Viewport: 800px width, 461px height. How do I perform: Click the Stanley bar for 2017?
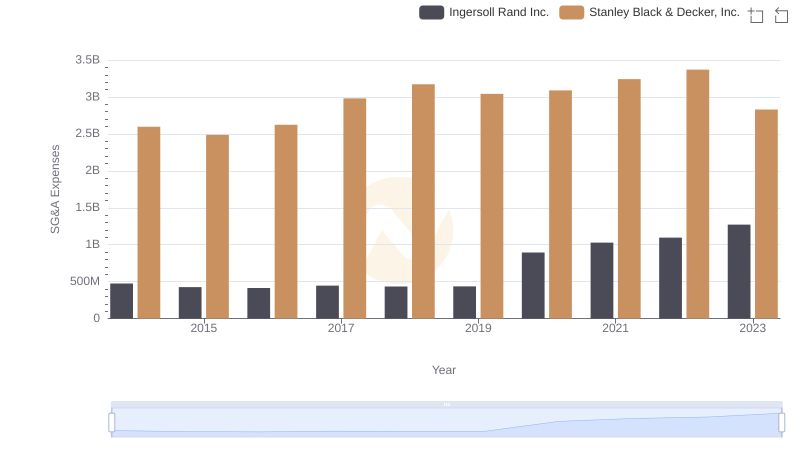click(x=355, y=208)
